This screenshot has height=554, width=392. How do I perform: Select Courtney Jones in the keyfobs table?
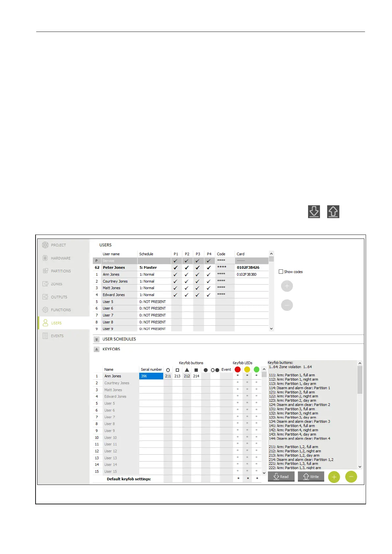point(117,383)
